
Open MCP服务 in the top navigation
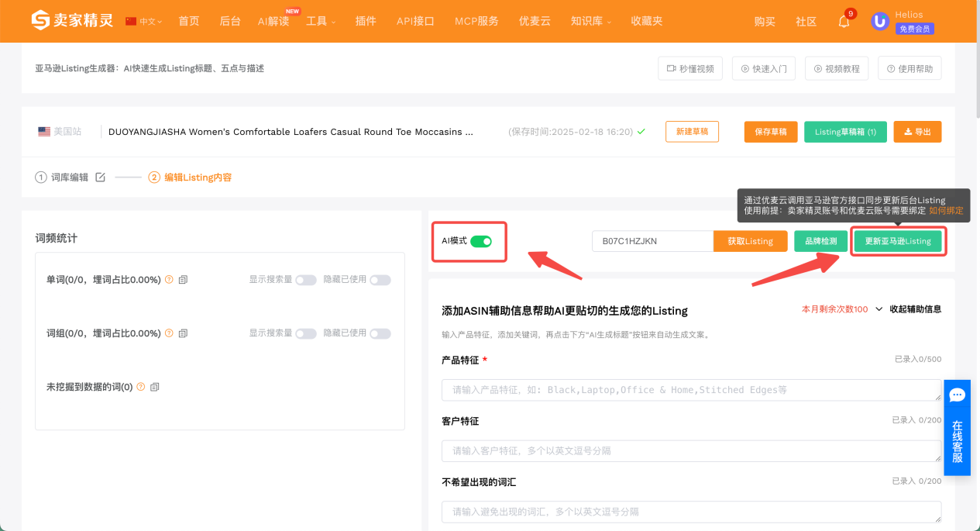tap(476, 22)
